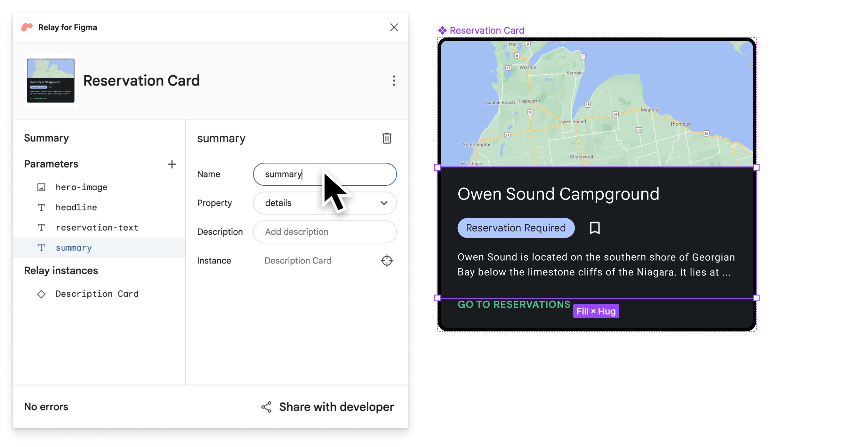Image resolution: width=868 pixels, height=447 pixels.
Task: Expand the reservation-text parameter entry
Action: (x=97, y=227)
